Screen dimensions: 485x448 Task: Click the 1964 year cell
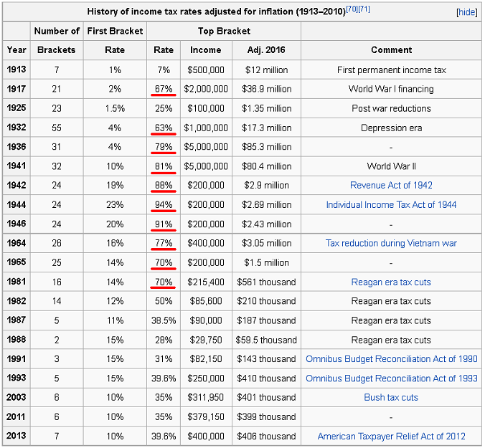pos(17,243)
